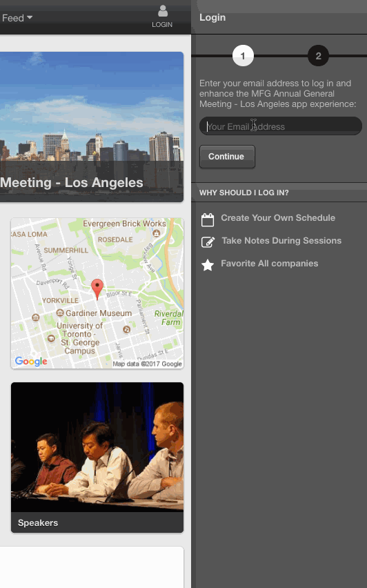Click the favorite star icon

click(208, 265)
